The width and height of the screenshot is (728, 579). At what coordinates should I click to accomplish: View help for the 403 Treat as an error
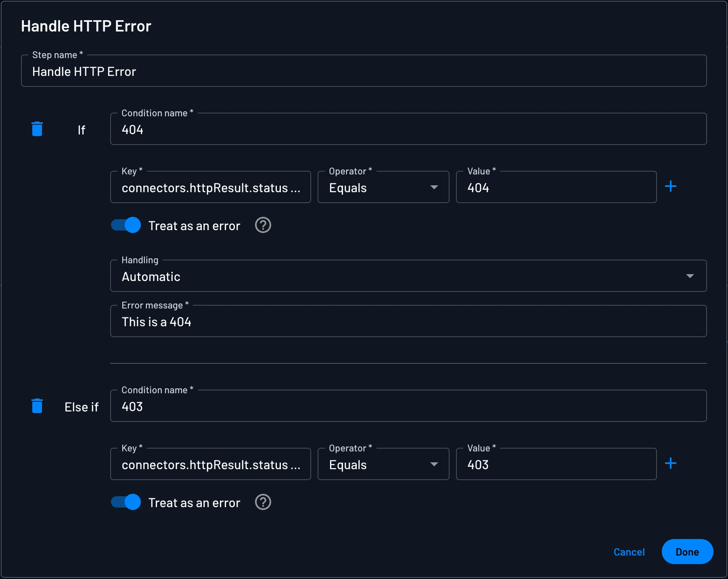[263, 503]
